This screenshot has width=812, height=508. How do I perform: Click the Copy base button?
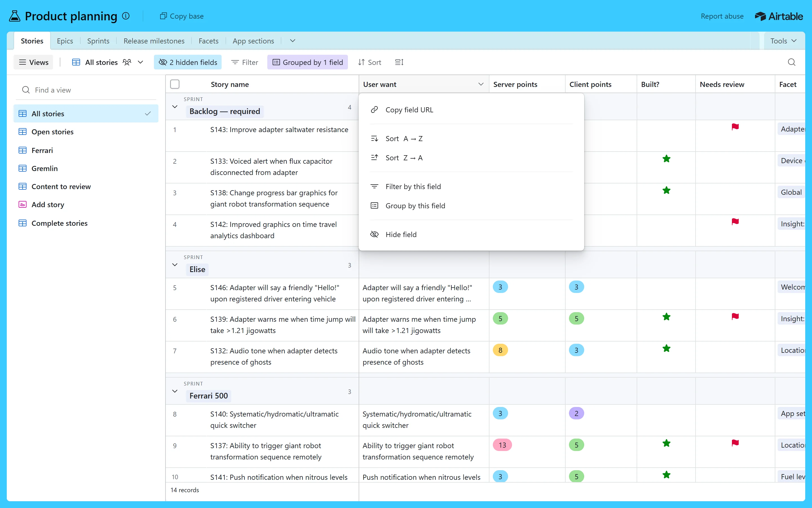182,16
